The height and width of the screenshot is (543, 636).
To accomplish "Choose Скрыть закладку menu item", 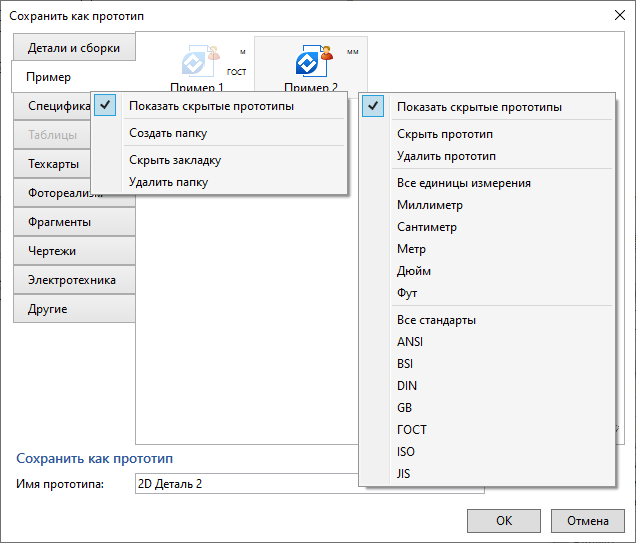I will point(174,160).
